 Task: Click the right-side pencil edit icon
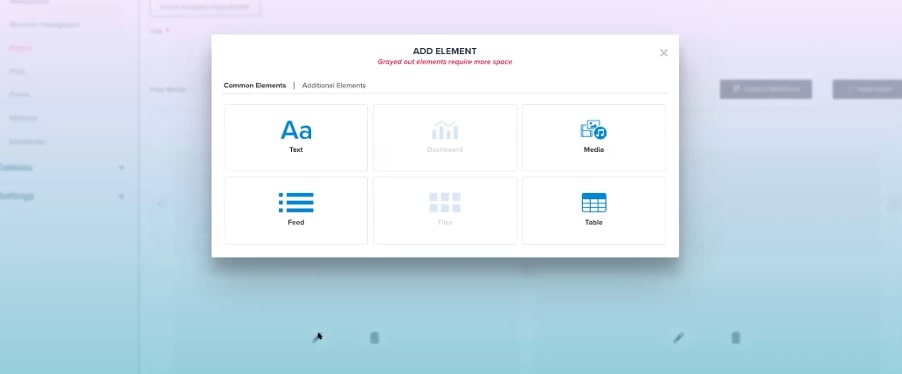(x=678, y=338)
